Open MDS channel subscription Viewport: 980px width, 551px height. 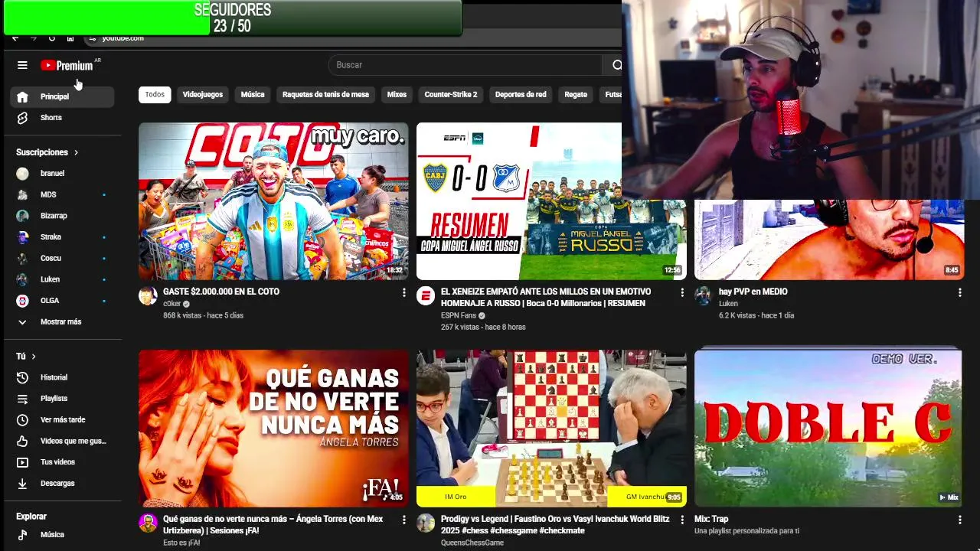[x=62, y=194]
